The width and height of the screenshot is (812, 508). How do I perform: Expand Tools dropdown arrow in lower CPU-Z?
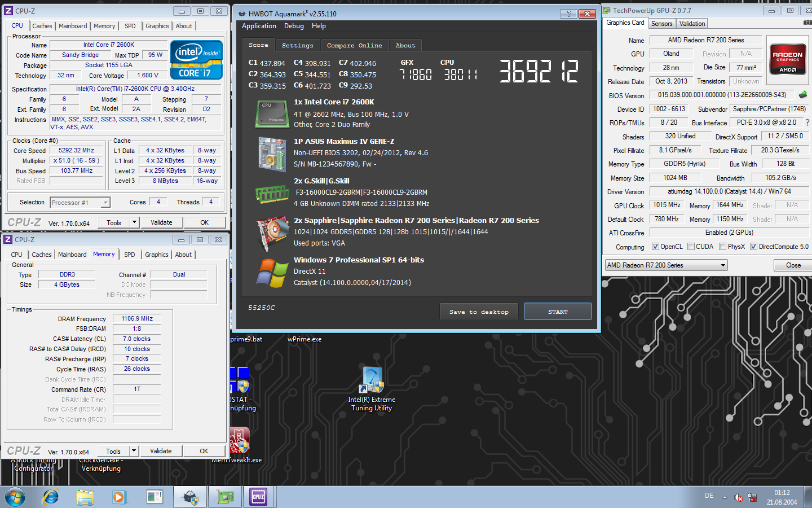point(134,451)
